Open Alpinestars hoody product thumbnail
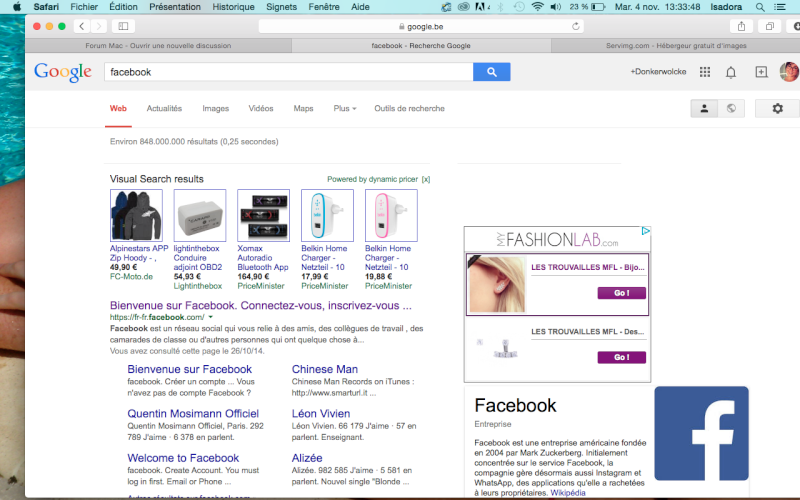 click(136, 215)
